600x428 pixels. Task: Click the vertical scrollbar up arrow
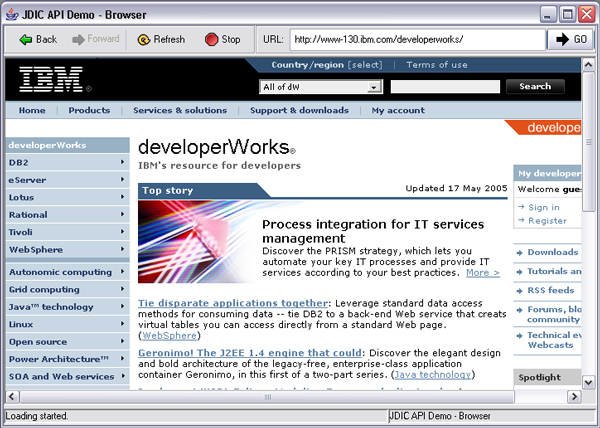pyautogui.click(x=588, y=65)
